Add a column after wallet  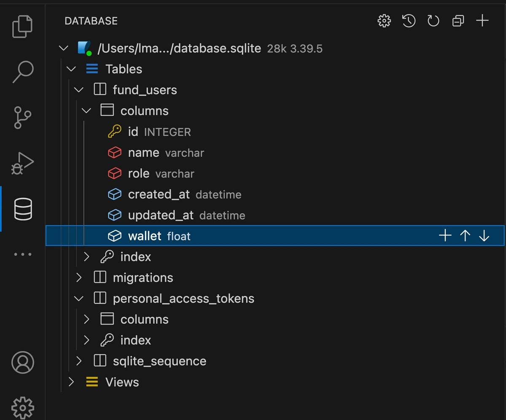[x=445, y=236]
